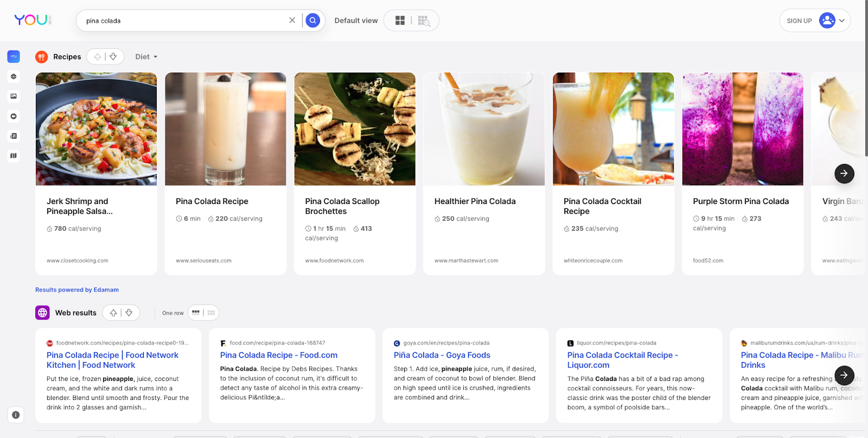The height and width of the screenshot is (438, 868).
Task: Click the www.foodnetwork.com source text
Action: (334, 261)
